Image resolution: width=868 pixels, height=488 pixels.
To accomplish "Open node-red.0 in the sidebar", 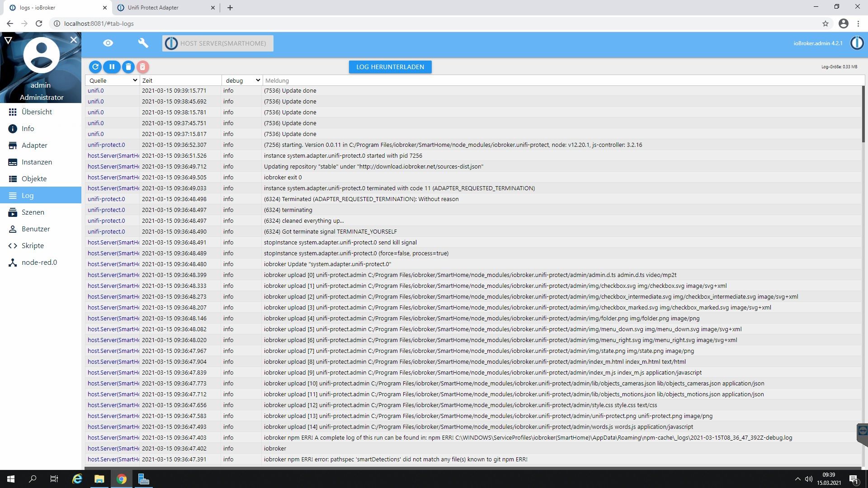I will [41, 262].
